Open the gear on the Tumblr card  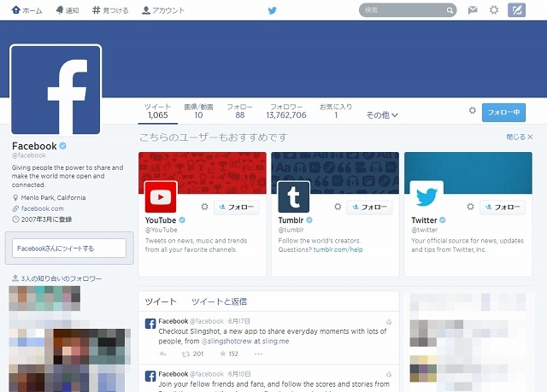pos(338,207)
